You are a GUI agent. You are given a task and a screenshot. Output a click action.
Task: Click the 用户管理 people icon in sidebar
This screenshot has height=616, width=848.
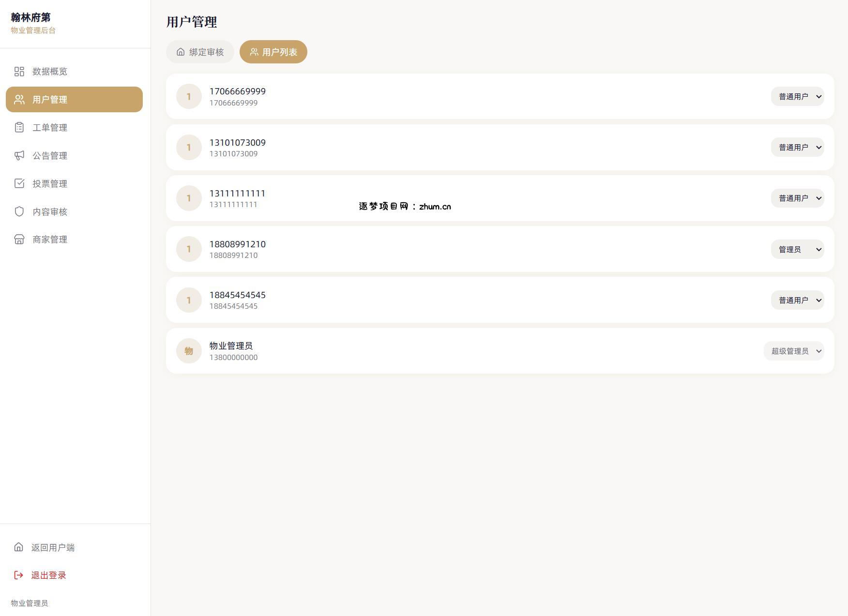coord(19,100)
